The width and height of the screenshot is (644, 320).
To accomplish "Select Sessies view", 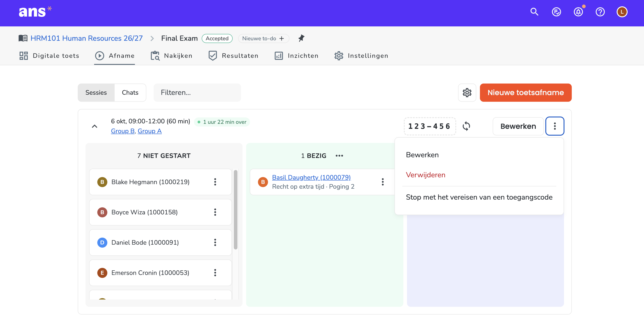I will pyautogui.click(x=96, y=93).
